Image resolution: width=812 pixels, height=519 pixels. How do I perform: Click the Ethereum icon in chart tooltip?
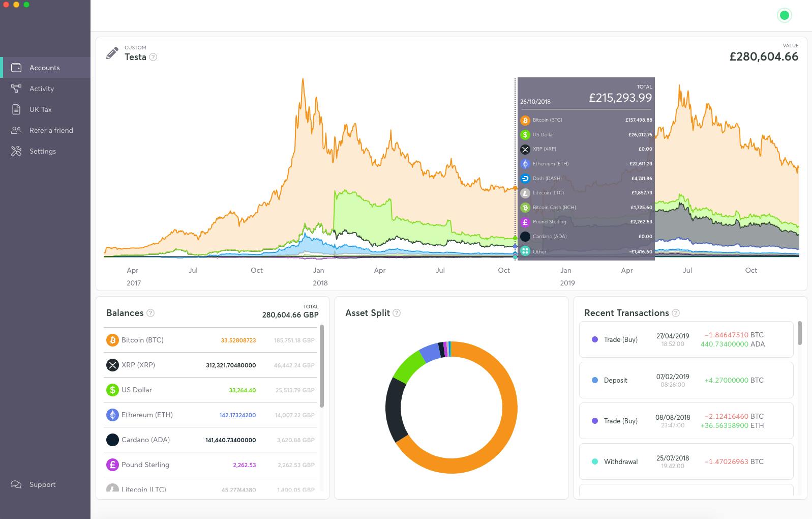tap(525, 164)
